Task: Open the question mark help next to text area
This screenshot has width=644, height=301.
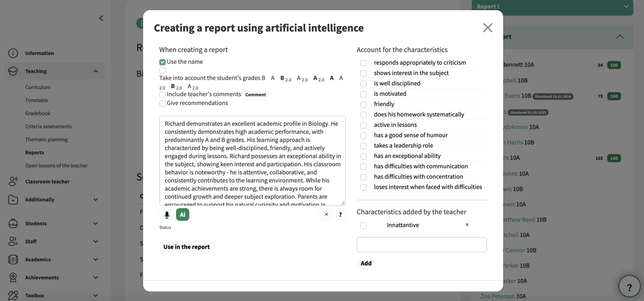Action: pyautogui.click(x=340, y=214)
